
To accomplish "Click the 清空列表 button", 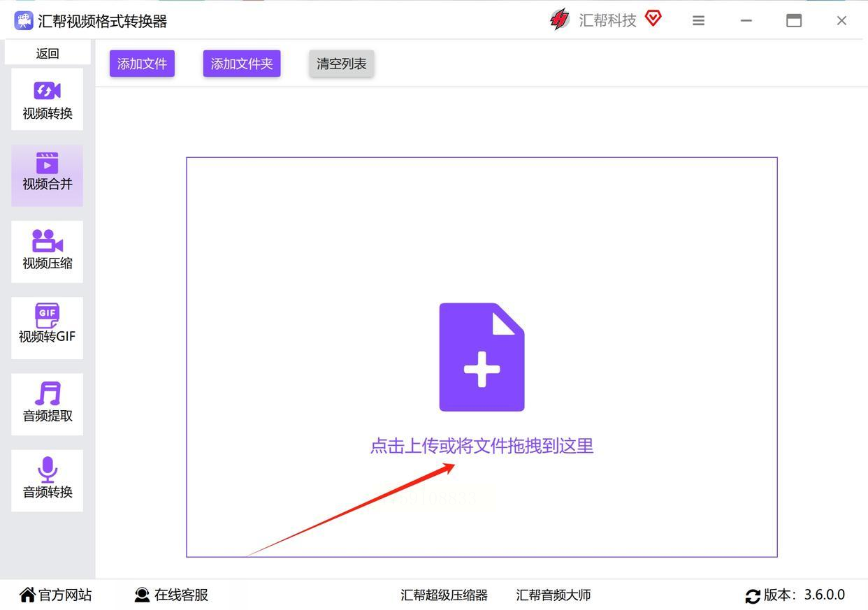I will pos(342,64).
